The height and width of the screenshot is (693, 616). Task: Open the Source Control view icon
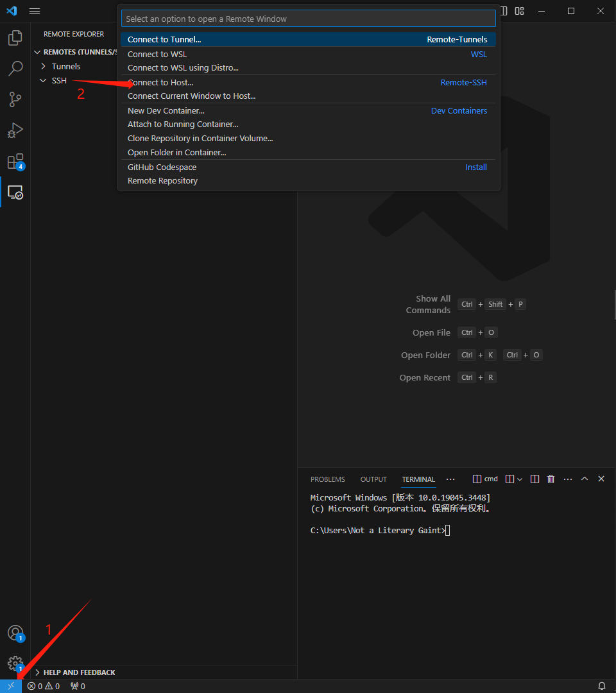point(15,99)
